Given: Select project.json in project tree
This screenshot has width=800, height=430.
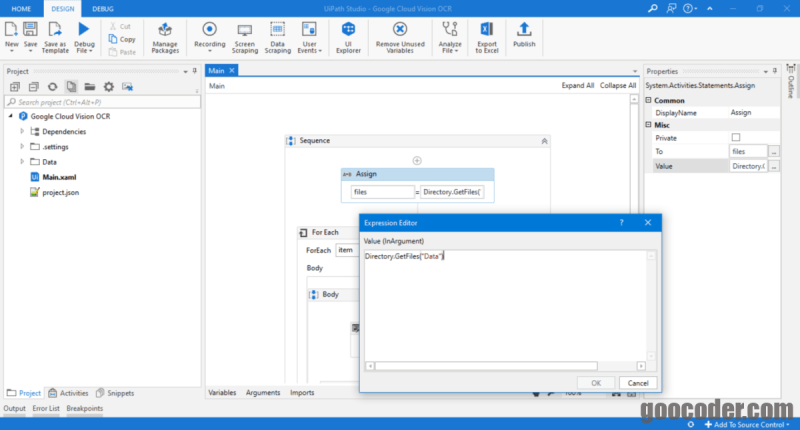Looking at the screenshot, I should coord(55,192).
